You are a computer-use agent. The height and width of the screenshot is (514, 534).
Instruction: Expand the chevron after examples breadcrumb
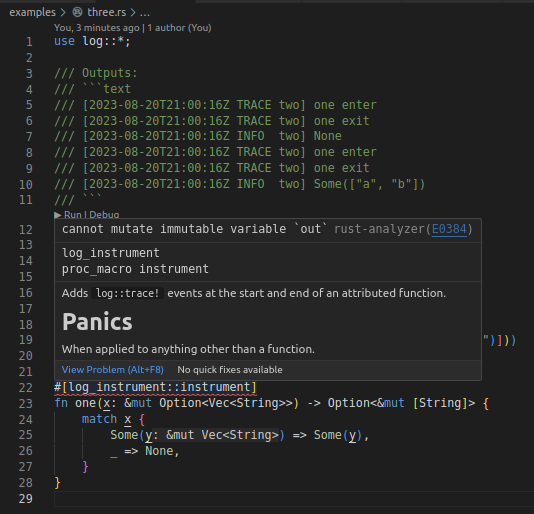click(x=63, y=13)
